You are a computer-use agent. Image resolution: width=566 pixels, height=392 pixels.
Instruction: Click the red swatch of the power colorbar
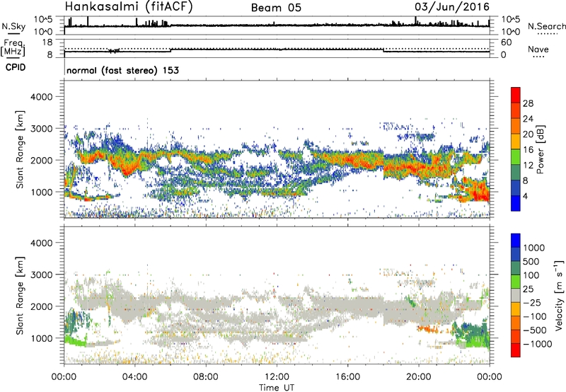pyautogui.click(x=516, y=95)
